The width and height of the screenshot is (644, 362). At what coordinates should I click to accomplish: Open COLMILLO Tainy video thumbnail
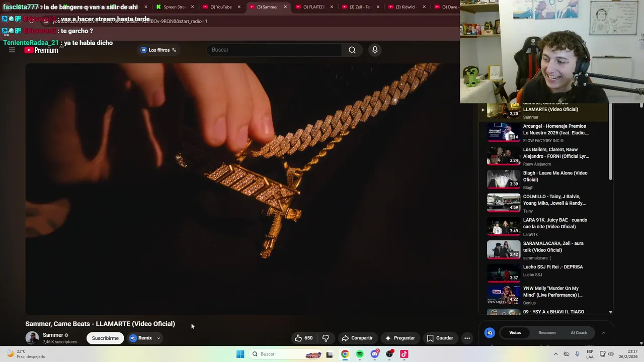(x=504, y=203)
